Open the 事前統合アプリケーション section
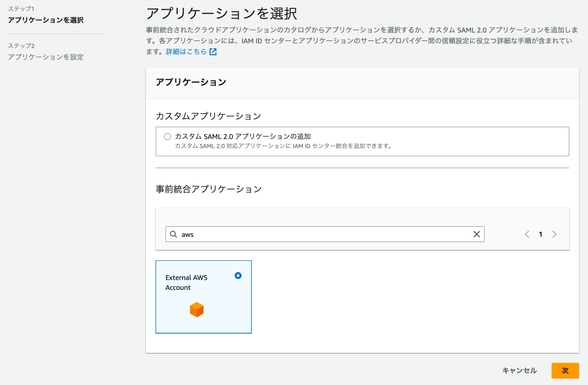Screen dimensions: 588x385 tap(209, 189)
